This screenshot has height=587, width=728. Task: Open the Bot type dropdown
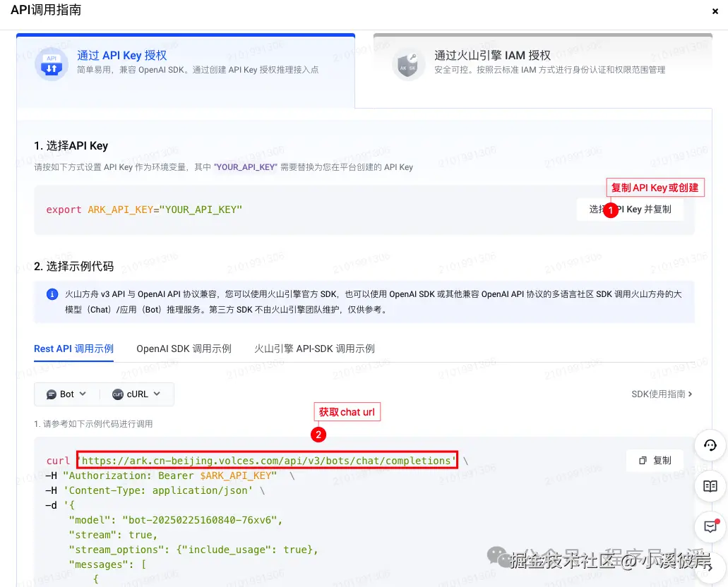[x=67, y=394]
